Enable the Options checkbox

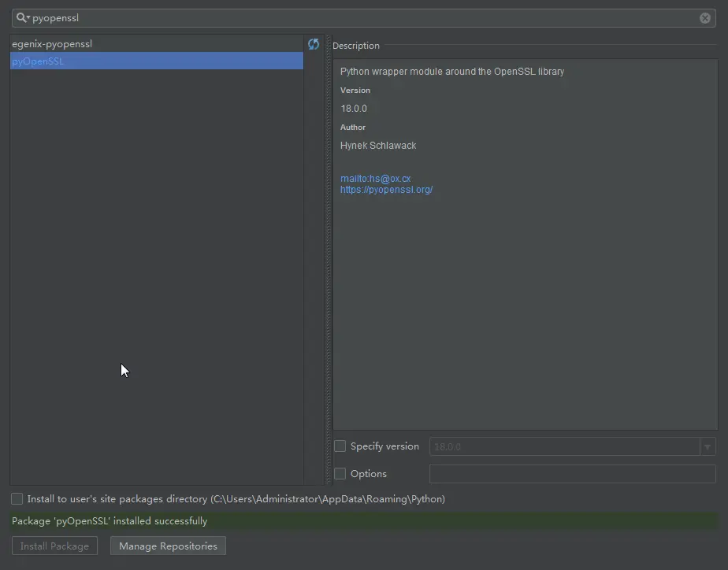340,473
